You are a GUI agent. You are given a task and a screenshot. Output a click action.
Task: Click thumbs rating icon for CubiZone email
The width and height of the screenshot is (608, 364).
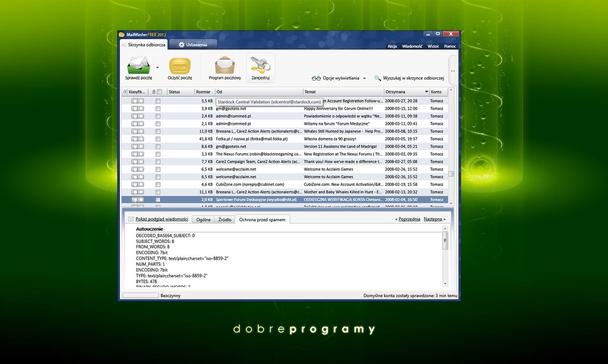click(138, 185)
